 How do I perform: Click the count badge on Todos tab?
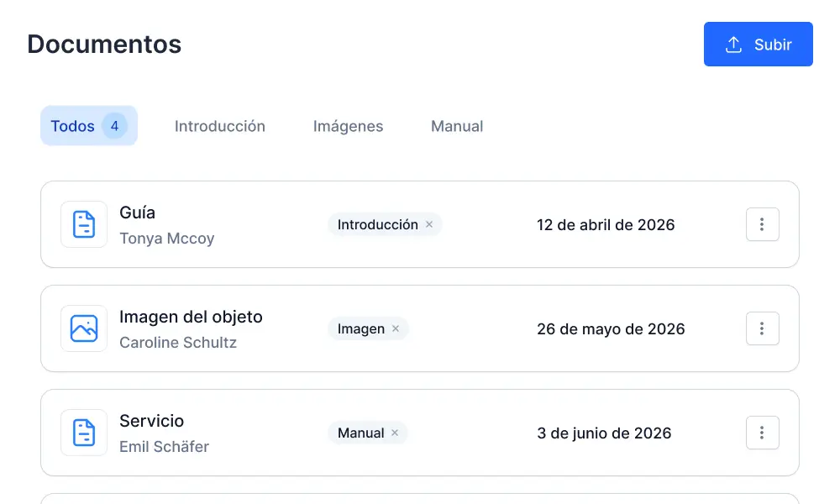114,126
